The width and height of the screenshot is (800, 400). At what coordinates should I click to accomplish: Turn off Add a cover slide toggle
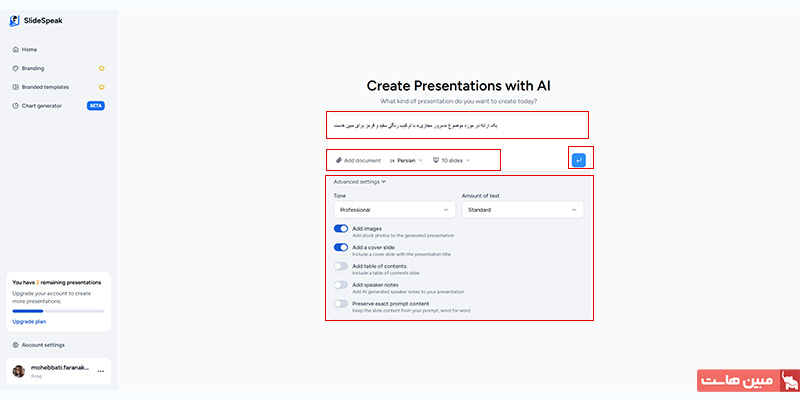pyautogui.click(x=341, y=247)
